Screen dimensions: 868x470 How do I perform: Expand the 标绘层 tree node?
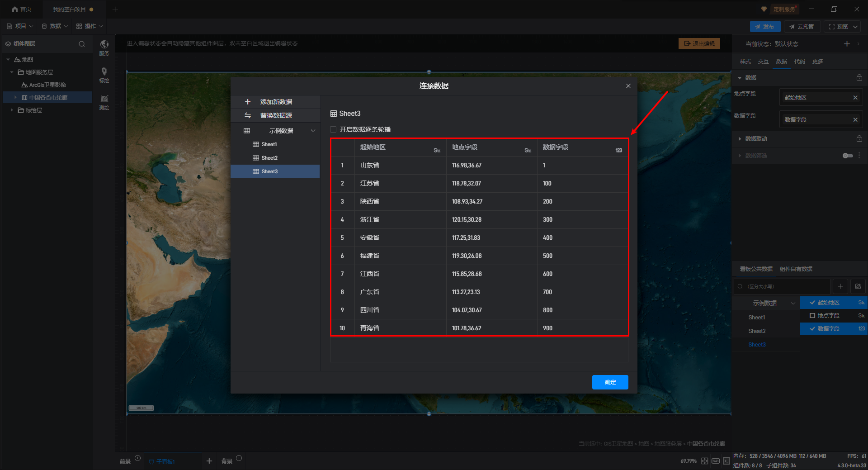point(12,110)
